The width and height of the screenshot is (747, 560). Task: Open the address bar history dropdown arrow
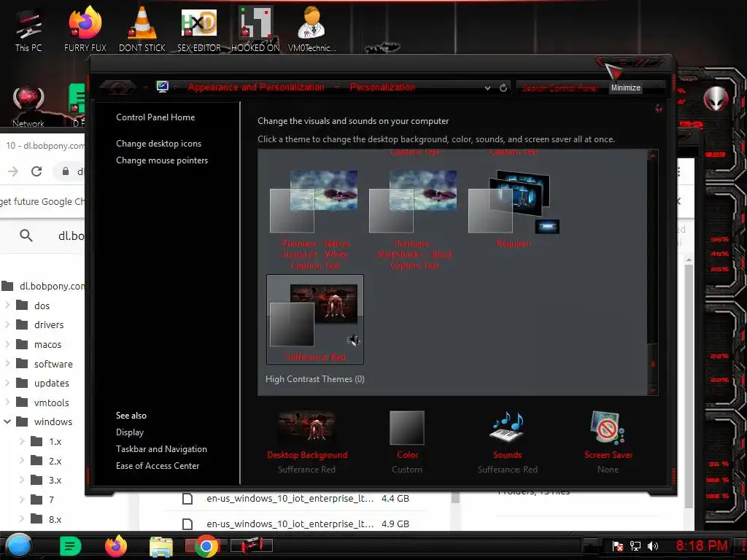(487, 87)
